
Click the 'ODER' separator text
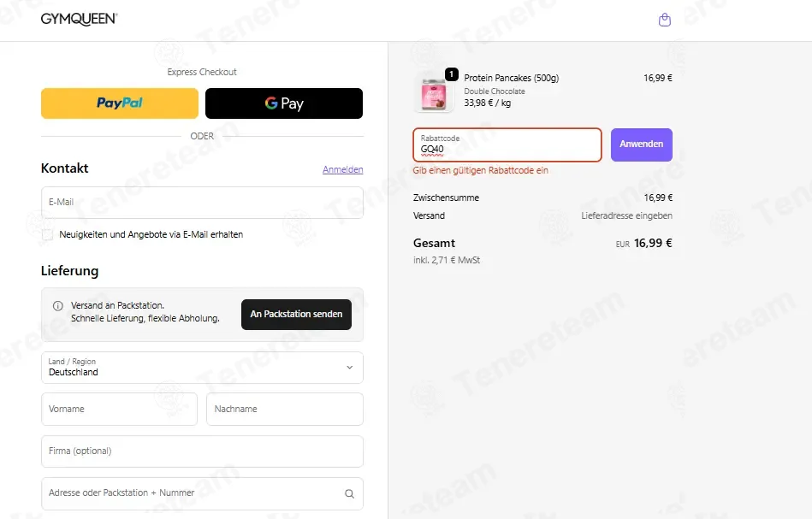[x=202, y=136]
